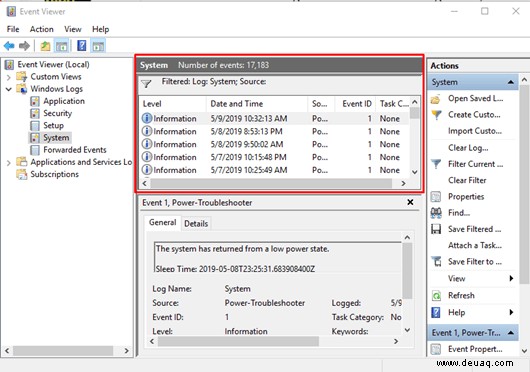Click the Setup log icon in tree
The width and height of the screenshot is (530, 372).
point(35,125)
